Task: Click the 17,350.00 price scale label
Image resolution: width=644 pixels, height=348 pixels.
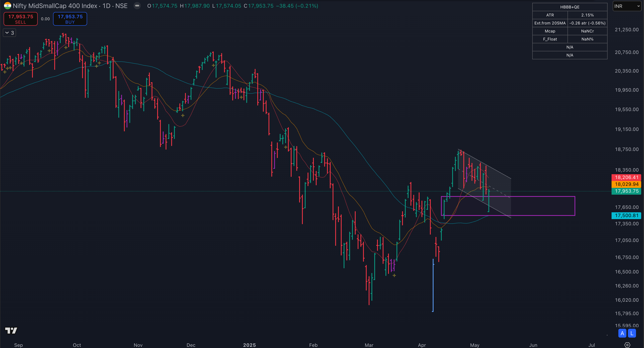Action: point(627,223)
